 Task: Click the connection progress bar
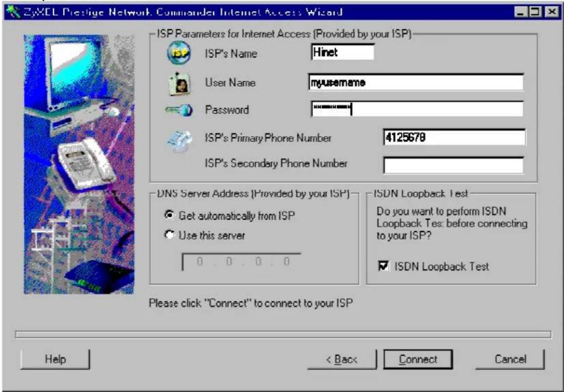[283, 335]
